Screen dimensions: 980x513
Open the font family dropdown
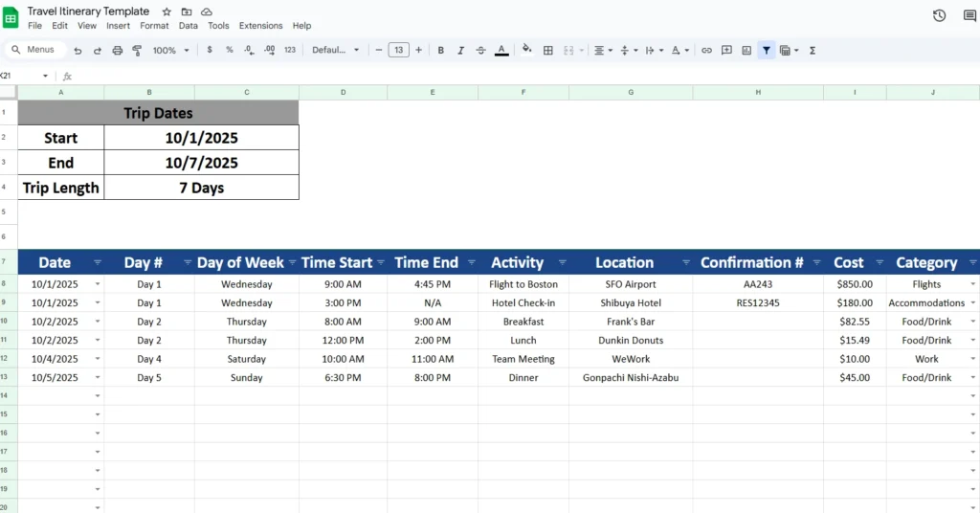[x=336, y=50]
